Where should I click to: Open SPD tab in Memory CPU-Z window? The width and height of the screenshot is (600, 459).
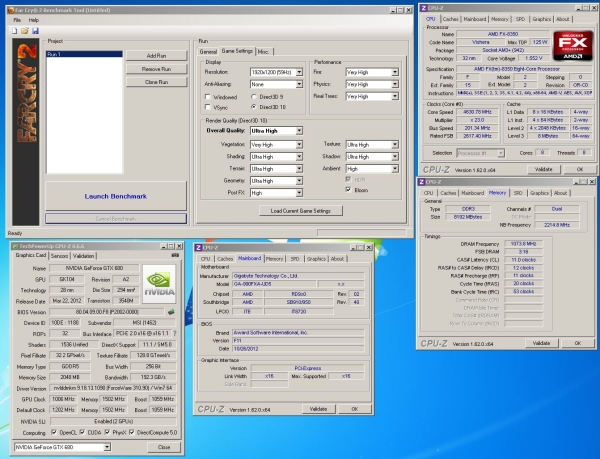coord(518,193)
